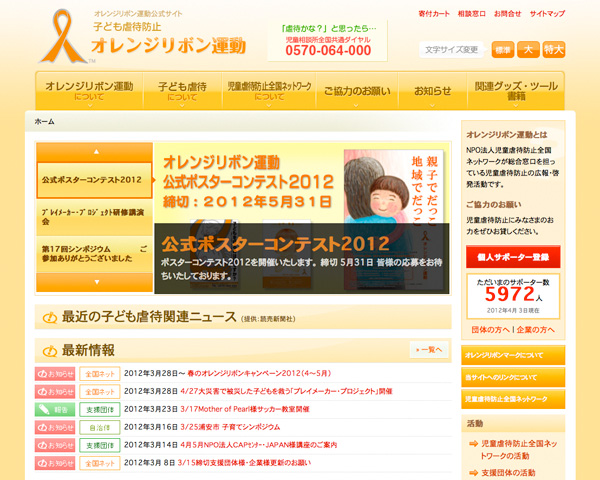Click the arrow icon beside 支援団体の活動
Viewport: 600px width, 480px height.
pos(473,473)
